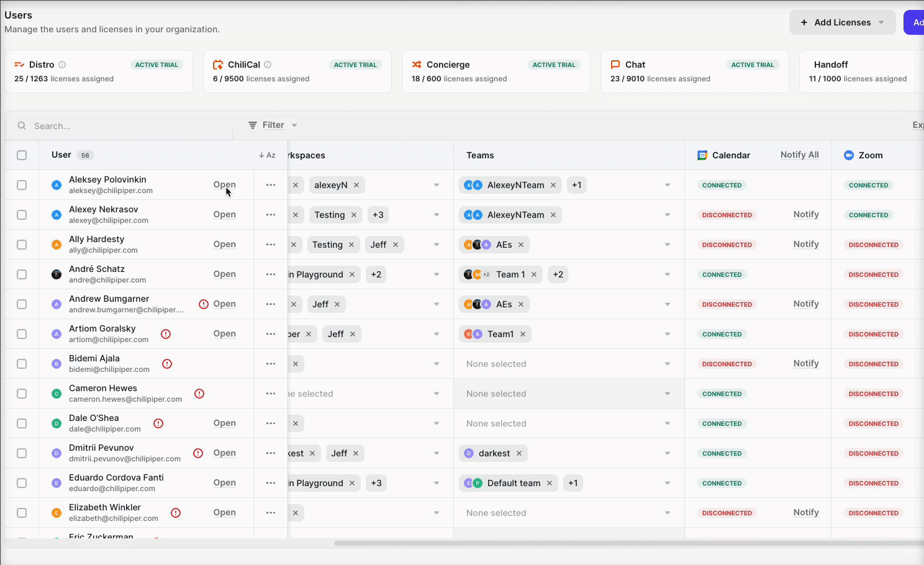Open more options for Cameron Hewes
This screenshot has height=565, width=924.
coord(271,394)
